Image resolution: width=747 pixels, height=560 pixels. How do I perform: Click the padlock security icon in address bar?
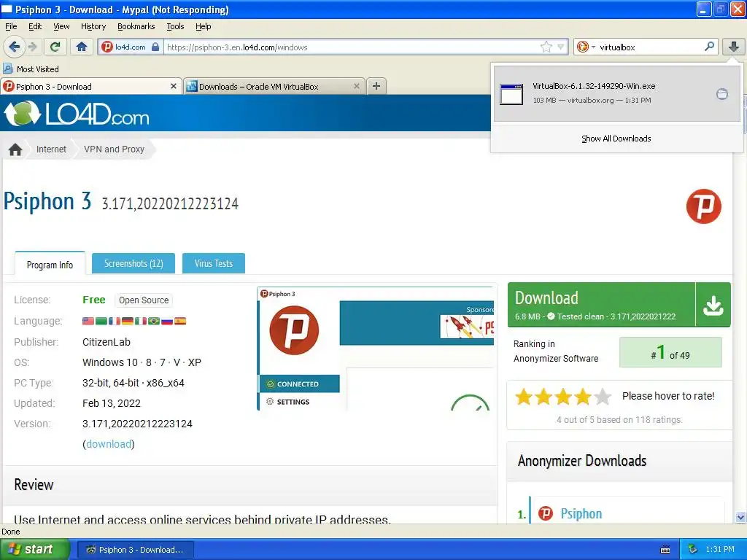[155, 47]
